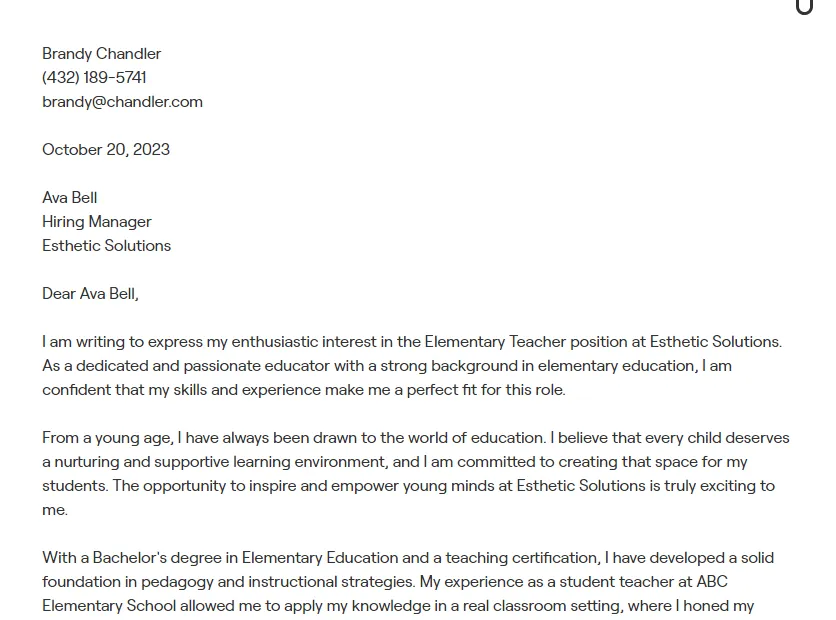Click the email address brandy@chandler.com
Screen dimensions: 836x620
[x=122, y=102]
